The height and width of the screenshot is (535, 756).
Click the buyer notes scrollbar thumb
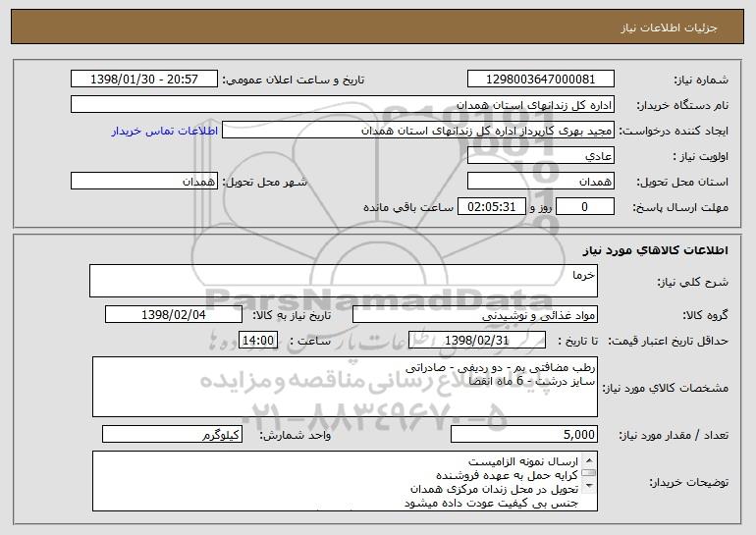[x=589, y=473]
